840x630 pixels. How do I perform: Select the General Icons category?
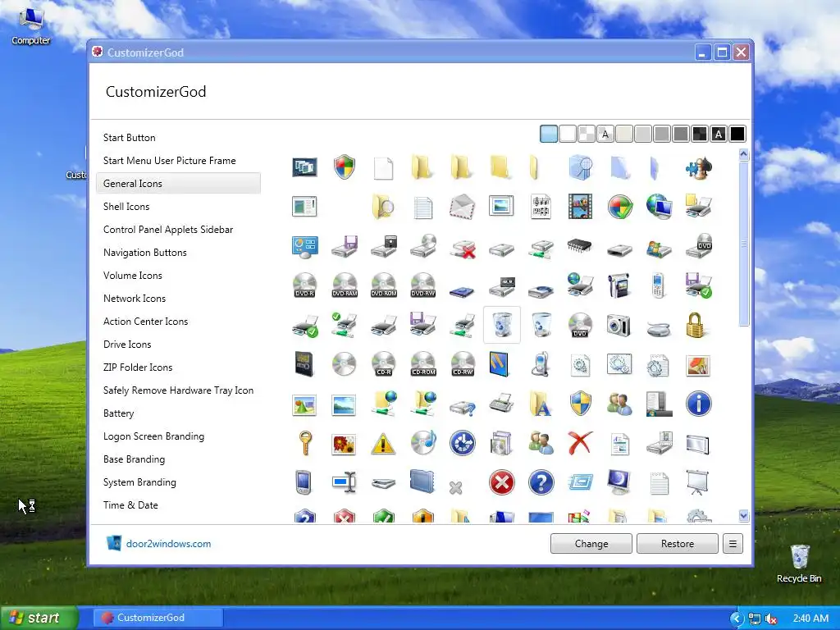click(178, 183)
